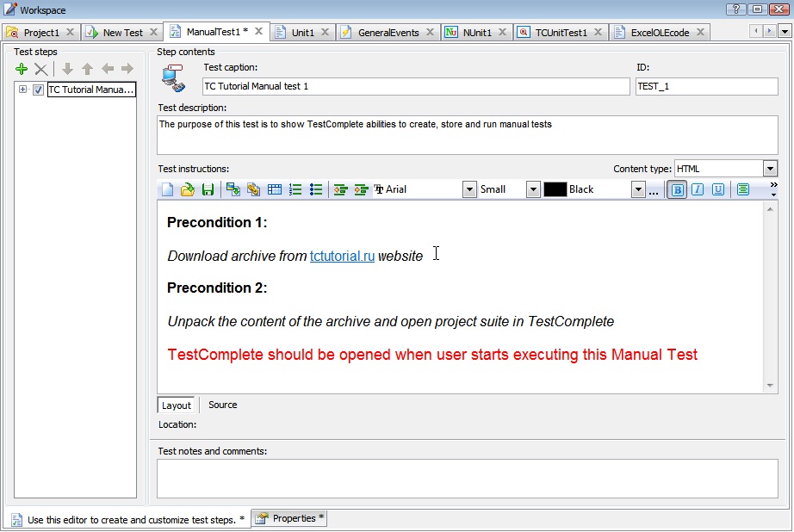Viewport: 794px width, 532px height.
Task: Select the Layout view tab
Action: coord(176,405)
